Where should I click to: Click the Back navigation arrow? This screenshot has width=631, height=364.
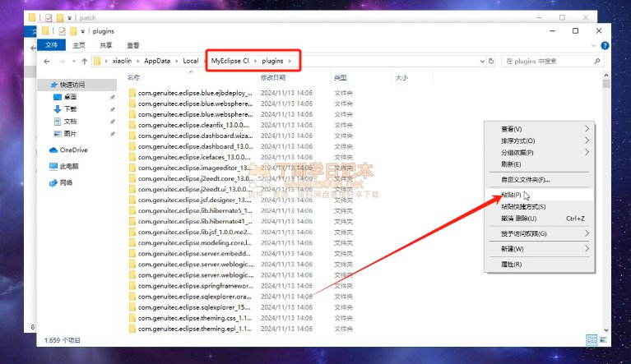click(47, 62)
